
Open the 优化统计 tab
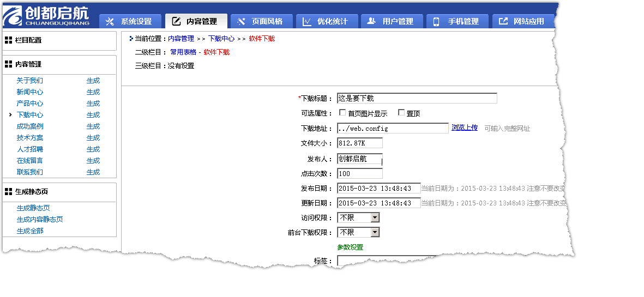pos(327,21)
